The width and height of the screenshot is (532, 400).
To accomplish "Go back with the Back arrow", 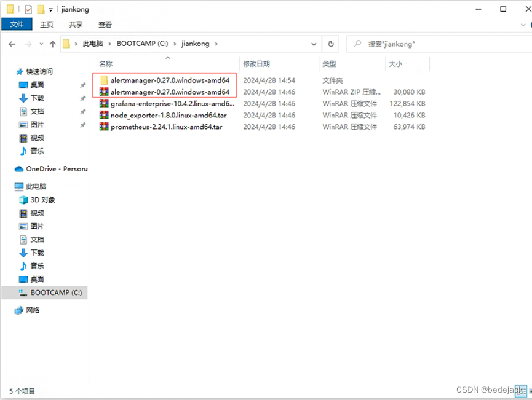I will [12, 44].
